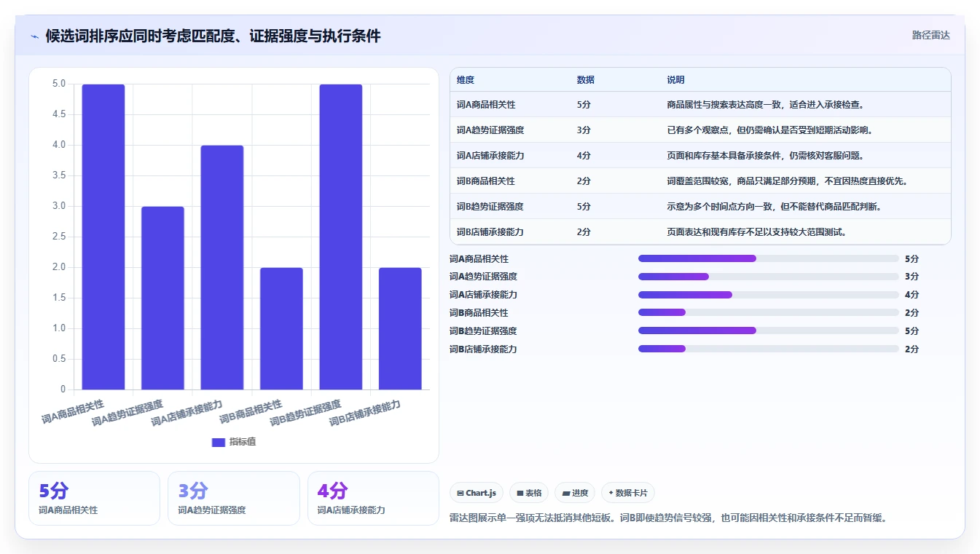Click the 词B店铺承接能力 label beside its progress bar
Screen dimensions: 980x554
coord(483,349)
